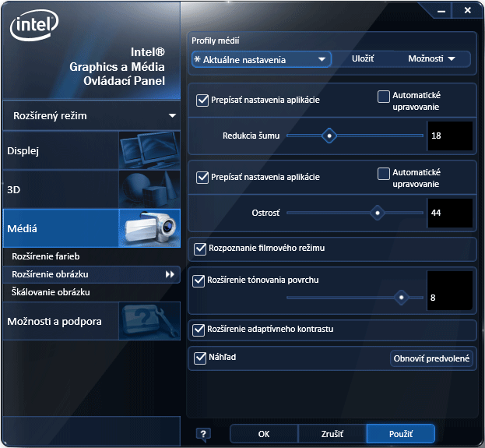Open Škálovanie obrázku submenu item

51,292
